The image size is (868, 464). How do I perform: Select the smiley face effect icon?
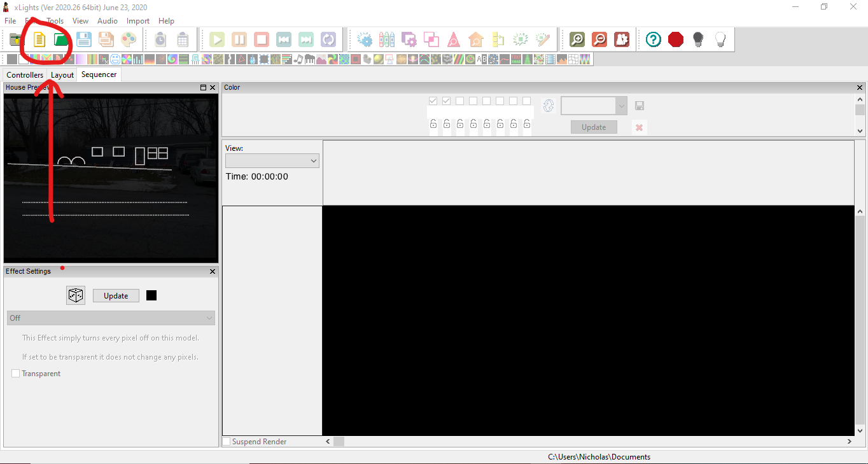115,59
